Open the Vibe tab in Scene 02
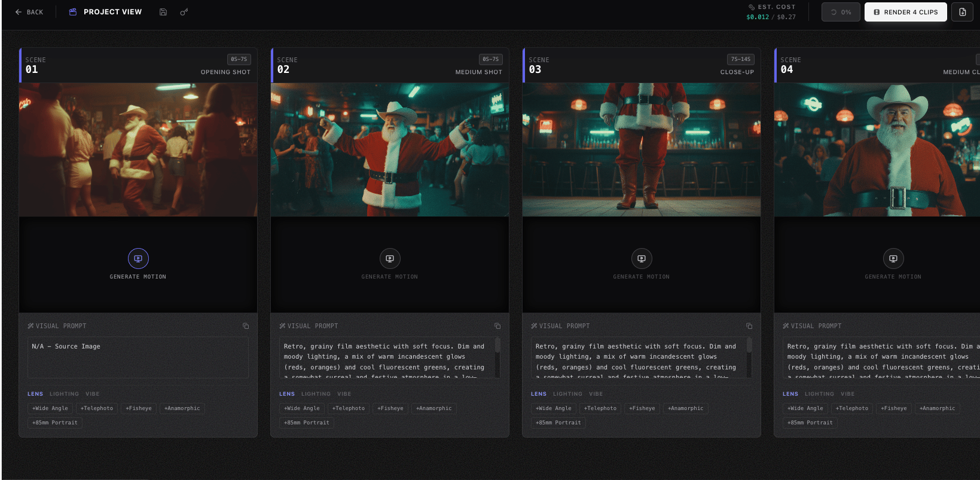 coord(344,394)
